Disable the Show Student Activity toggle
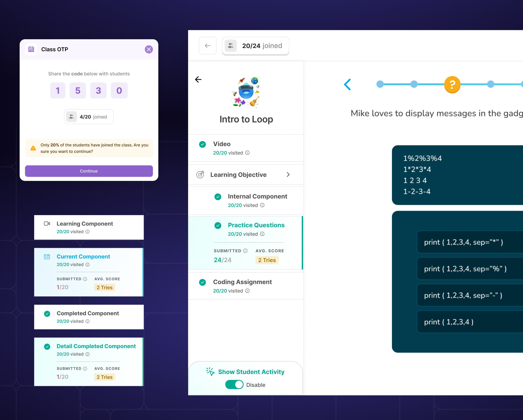The width and height of the screenshot is (523, 420). tap(234, 385)
